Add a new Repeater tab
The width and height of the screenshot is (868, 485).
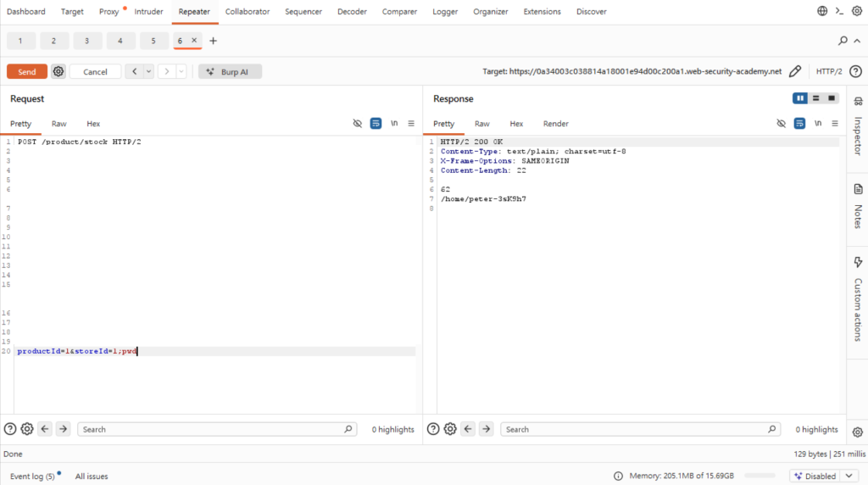[213, 41]
